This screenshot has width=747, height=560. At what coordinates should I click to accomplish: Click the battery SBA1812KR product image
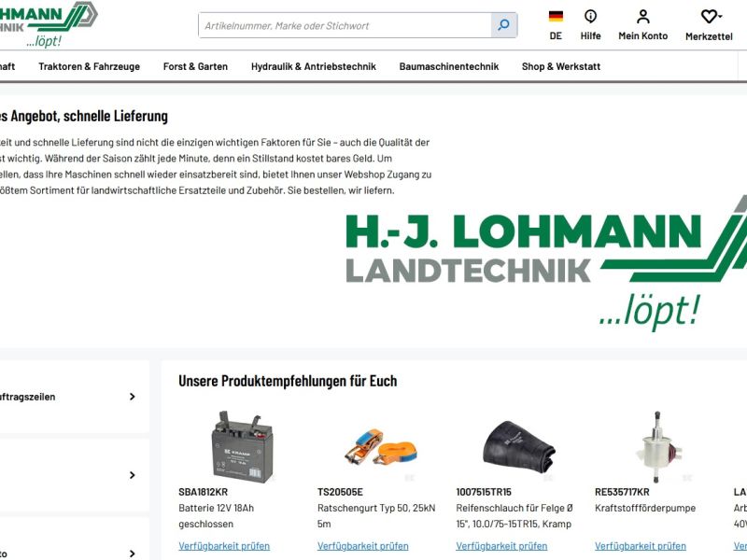(242, 447)
